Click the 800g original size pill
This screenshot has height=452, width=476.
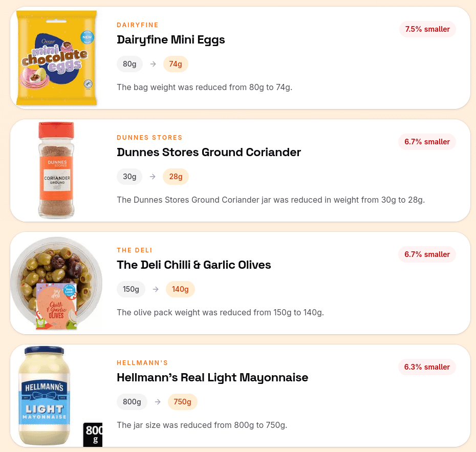(x=132, y=402)
